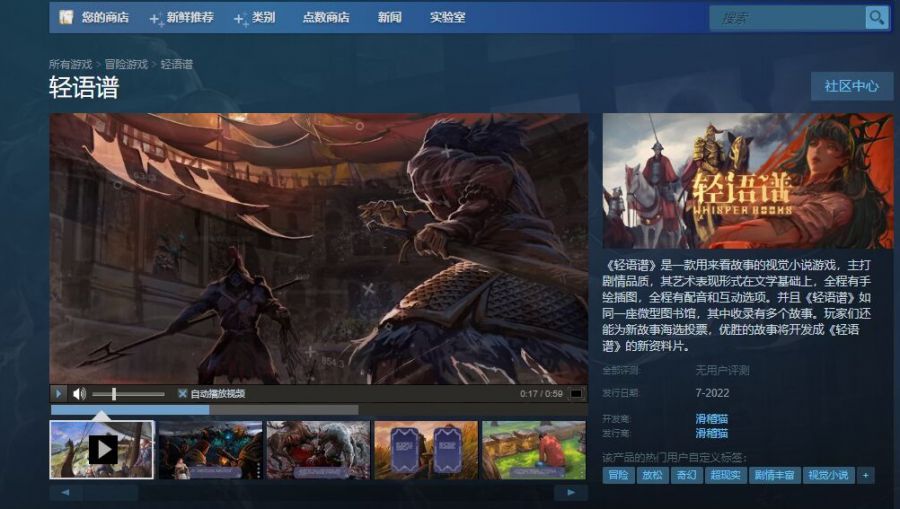The height and width of the screenshot is (509, 900).
Task: Open the 社区中心 community hub button
Action: (852, 86)
